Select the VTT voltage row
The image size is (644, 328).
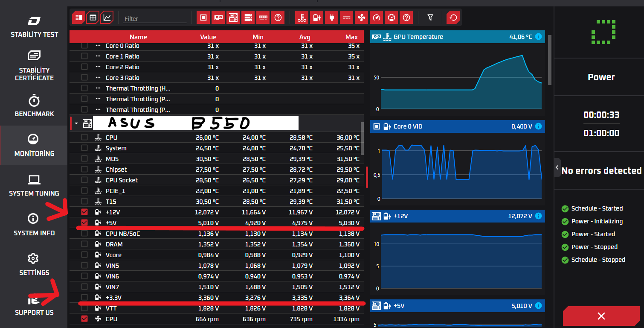tap(217, 308)
